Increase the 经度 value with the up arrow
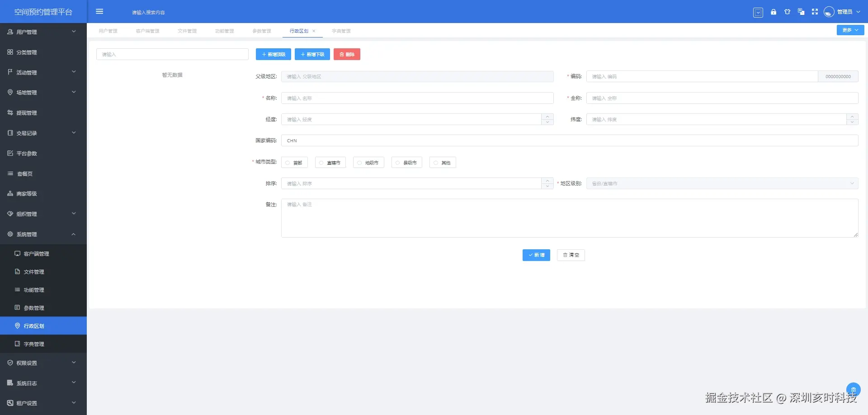 [547, 117]
